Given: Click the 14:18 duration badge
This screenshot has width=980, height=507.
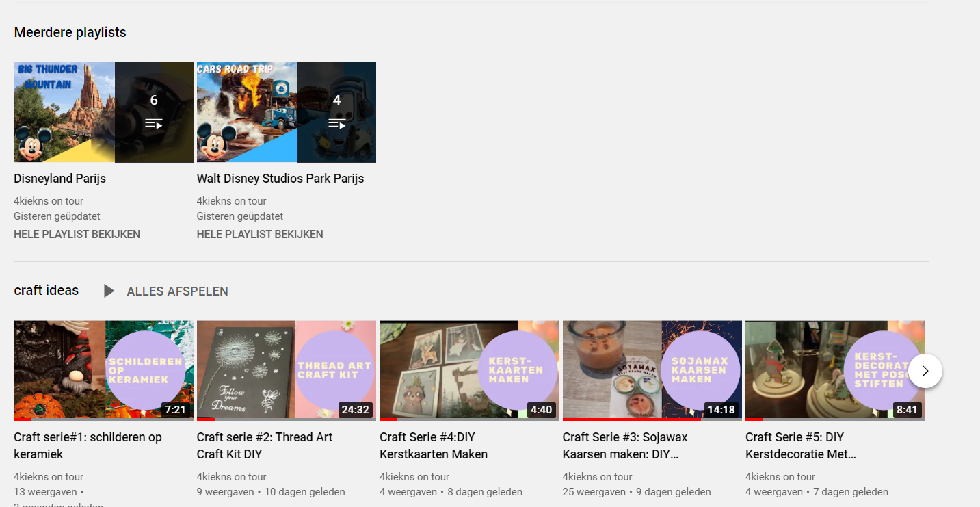Looking at the screenshot, I should (x=721, y=410).
